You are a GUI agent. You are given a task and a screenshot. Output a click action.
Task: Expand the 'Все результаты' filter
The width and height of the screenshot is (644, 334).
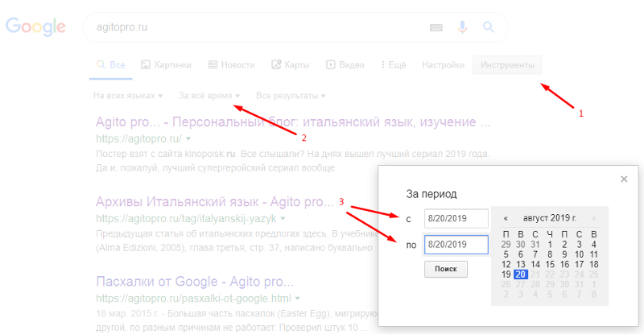point(291,96)
